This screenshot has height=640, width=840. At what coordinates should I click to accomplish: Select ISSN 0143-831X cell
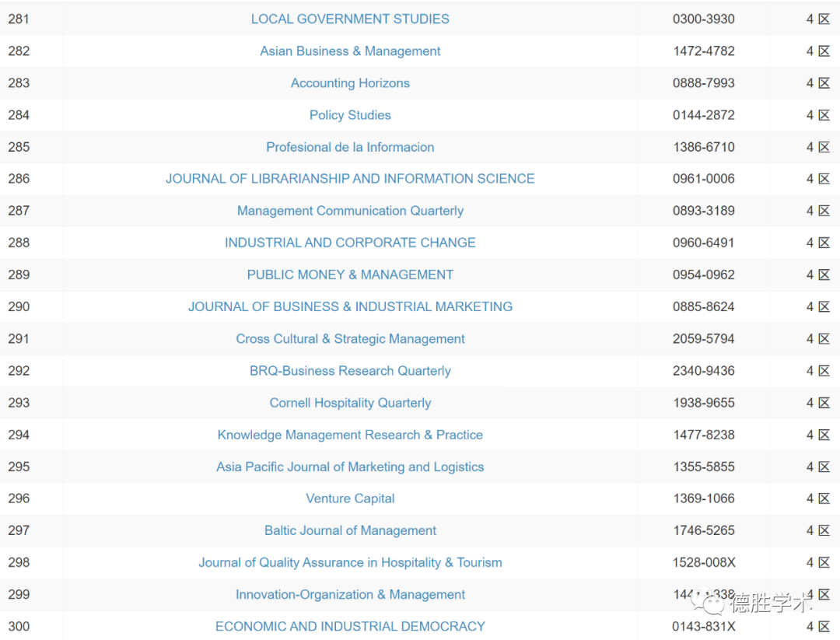[703, 626]
